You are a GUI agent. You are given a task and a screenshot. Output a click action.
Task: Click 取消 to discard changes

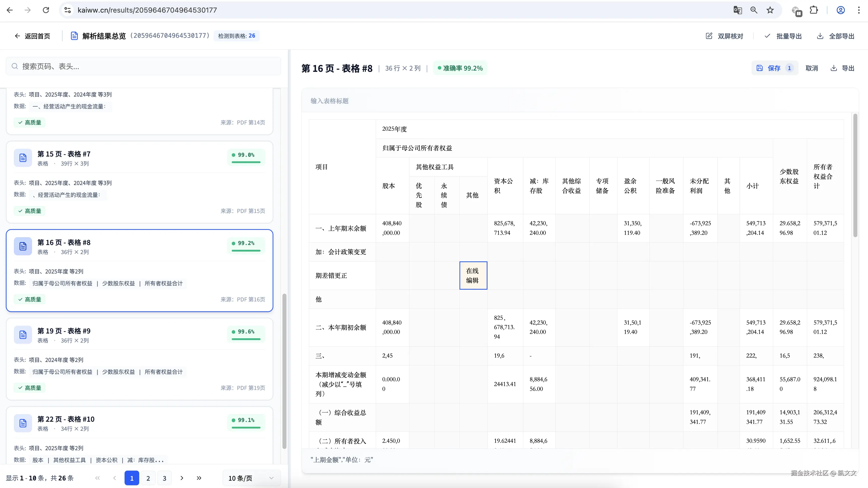(812, 68)
